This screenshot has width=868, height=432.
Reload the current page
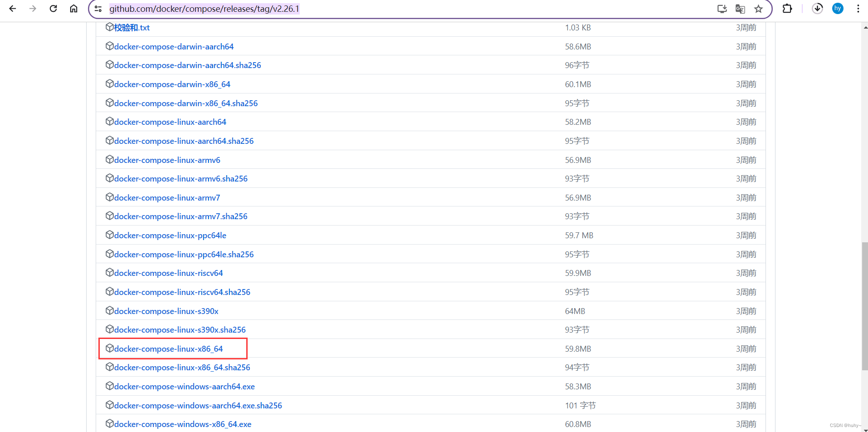pos(53,9)
